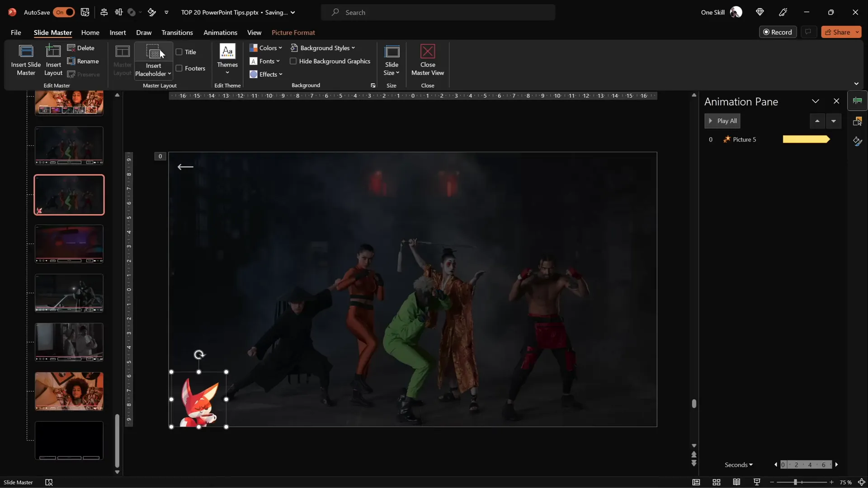The width and height of the screenshot is (868, 488).
Task: Click back arrow shape on slide
Action: point(185,167)
